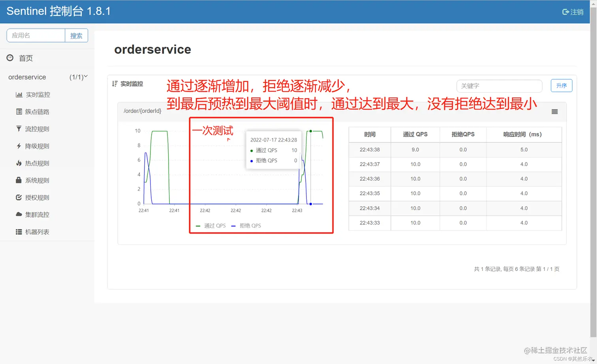Click the 响应时间（ms） column header

click(x=524, y=134)
